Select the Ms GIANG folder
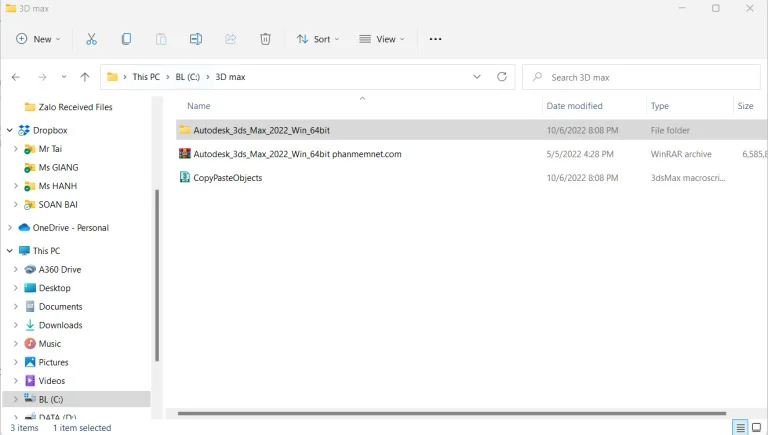This screenshot has height=435, width=768. [x=58, y=167]
